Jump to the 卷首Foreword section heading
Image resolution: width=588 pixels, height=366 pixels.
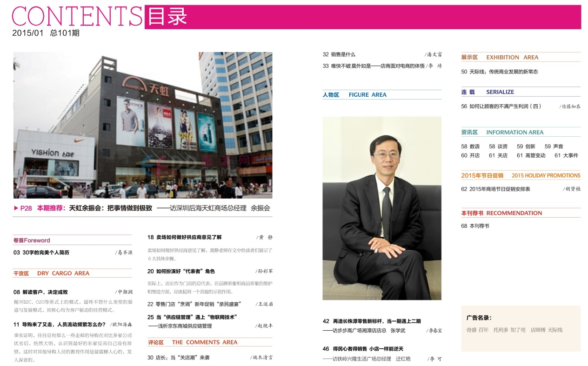click(32, 240)
